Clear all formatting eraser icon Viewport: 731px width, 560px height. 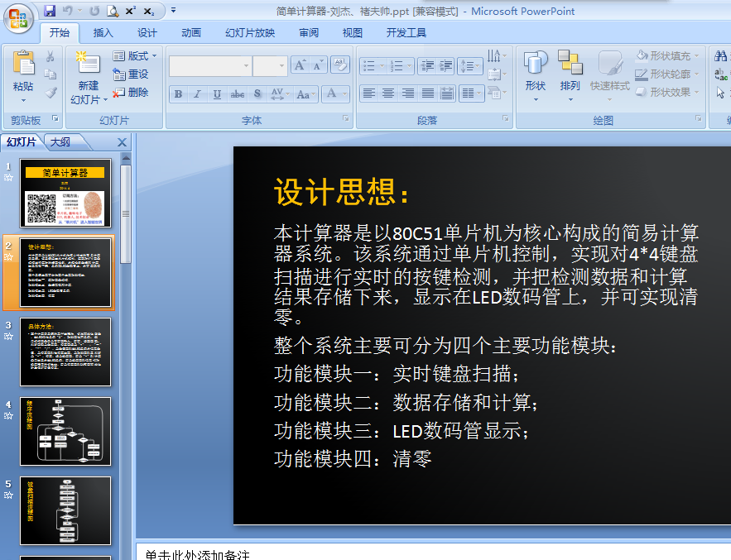point(340,65)
